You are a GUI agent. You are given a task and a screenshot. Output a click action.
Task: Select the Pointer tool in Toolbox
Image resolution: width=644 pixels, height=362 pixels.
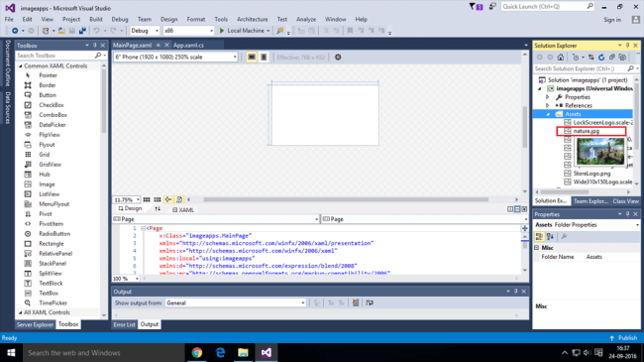(x=48, y=75)
